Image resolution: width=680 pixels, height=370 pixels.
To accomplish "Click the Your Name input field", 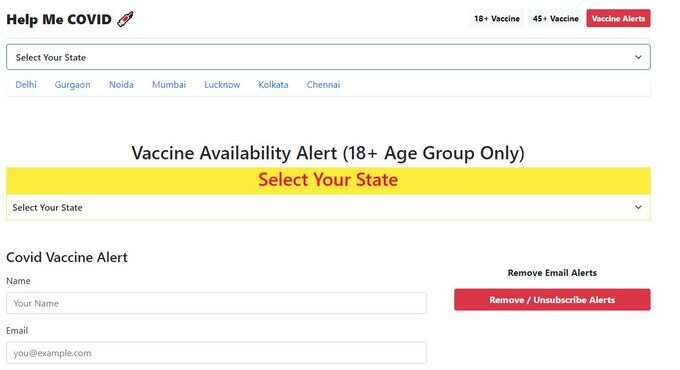I will point(216,303).
